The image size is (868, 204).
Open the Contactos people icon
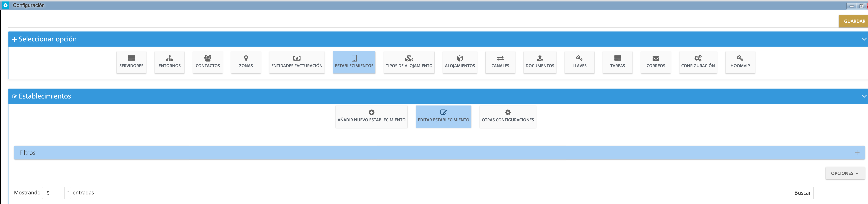208,58
